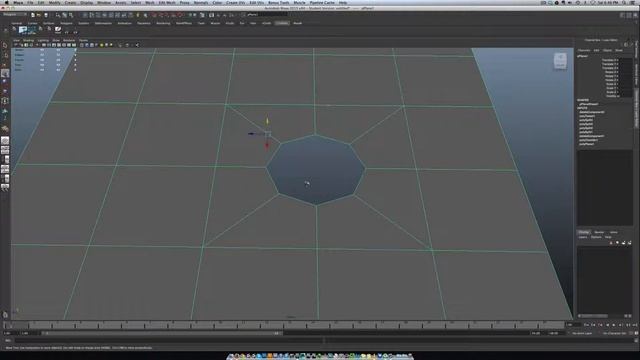Enable snap to curves magnet icon
This screenshot has width=640, height=360.
pyautogui.click(x=161, y=15)
